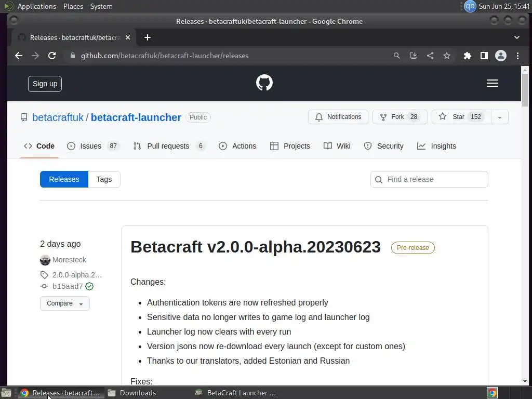Open the Wiki tab

(337, 146)
